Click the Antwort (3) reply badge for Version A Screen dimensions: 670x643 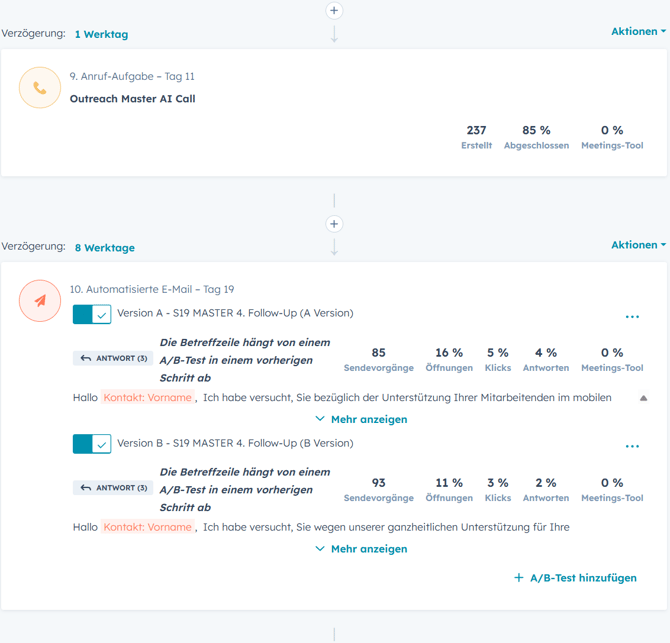click(113, 358)
